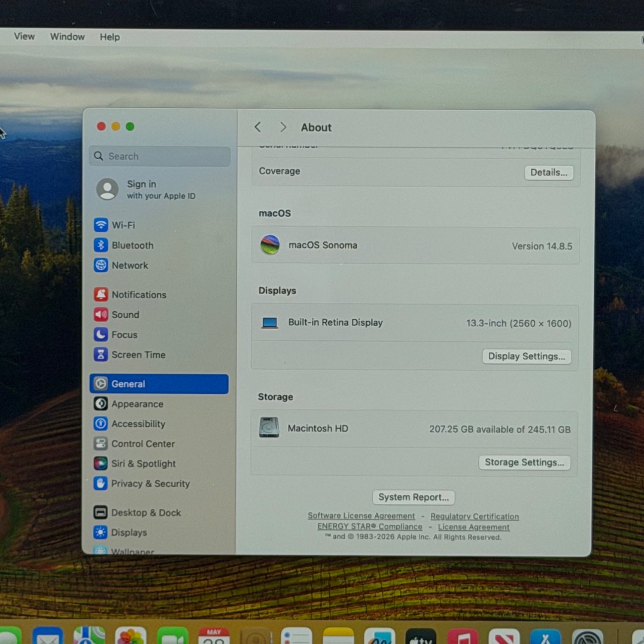Click the 'Version 14.8.5' text
644x644 pixels.
point(542,246)
